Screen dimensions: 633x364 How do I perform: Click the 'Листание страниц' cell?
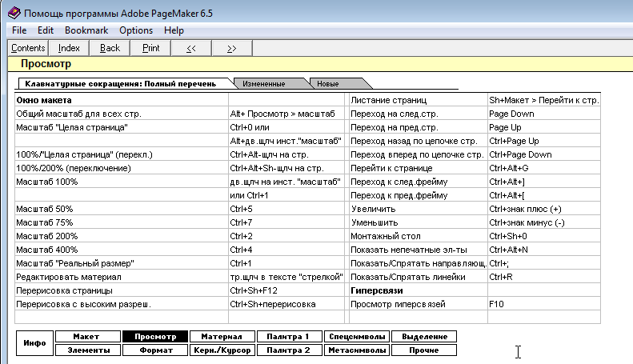click(419, 100)
